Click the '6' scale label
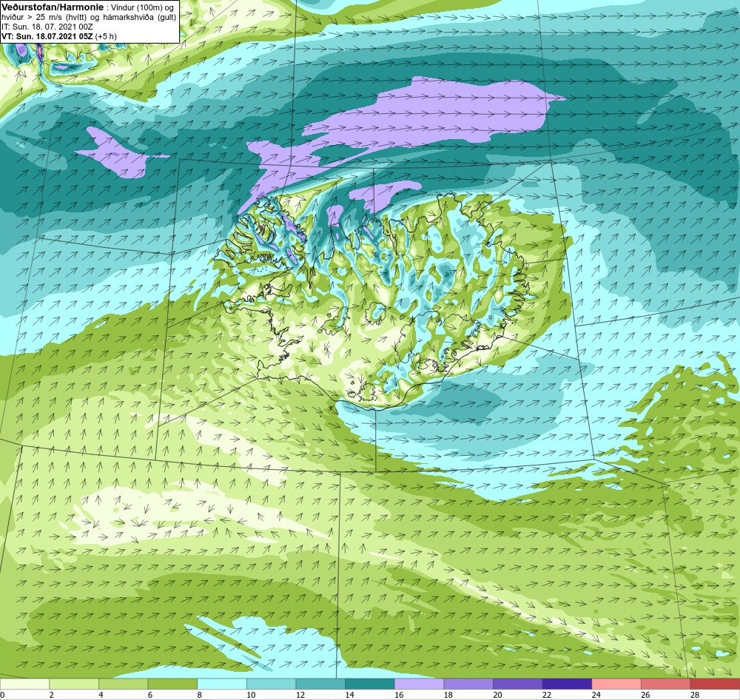 [149, 695]
